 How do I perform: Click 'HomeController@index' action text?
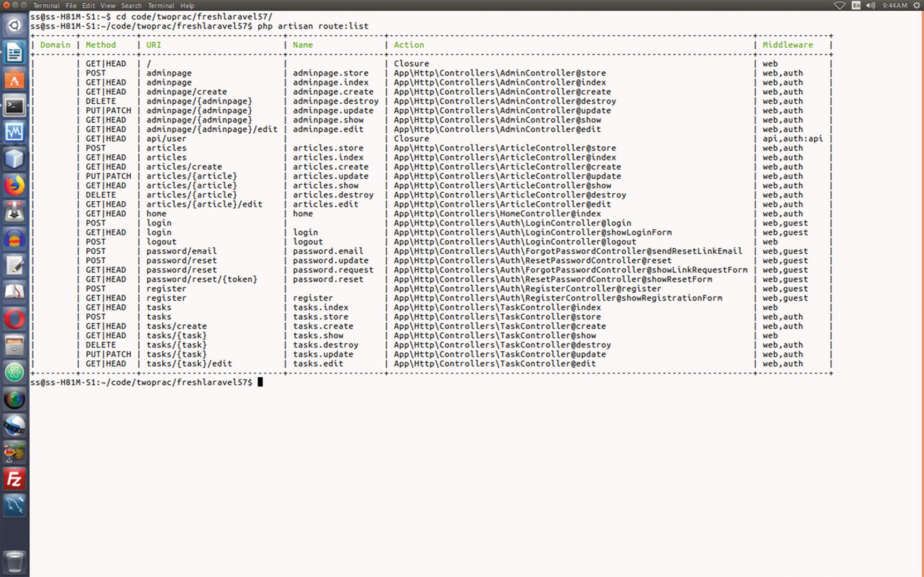tap(551, 214)
